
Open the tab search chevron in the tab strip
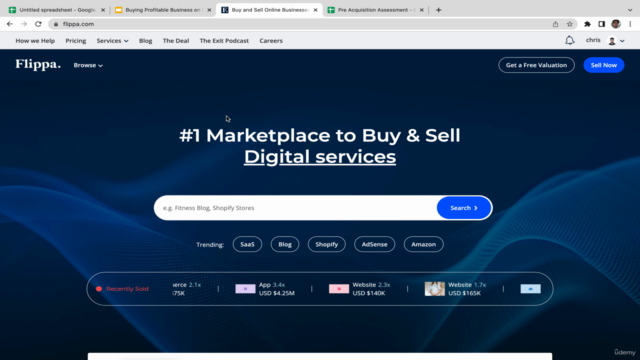pos(630,10)
